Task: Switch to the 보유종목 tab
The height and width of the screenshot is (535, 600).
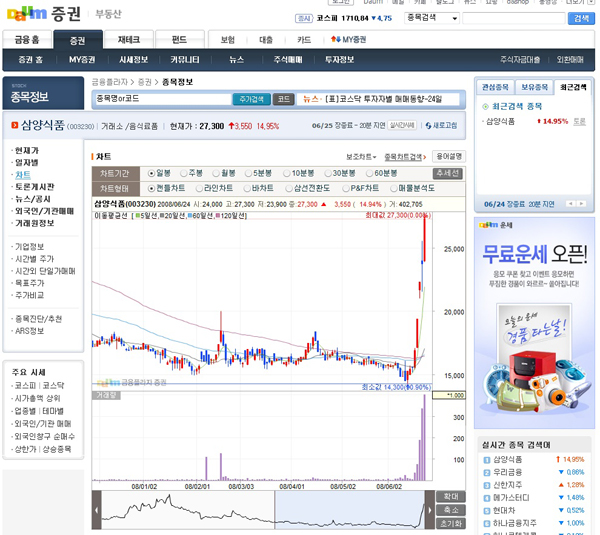Action: coord(535,87)
